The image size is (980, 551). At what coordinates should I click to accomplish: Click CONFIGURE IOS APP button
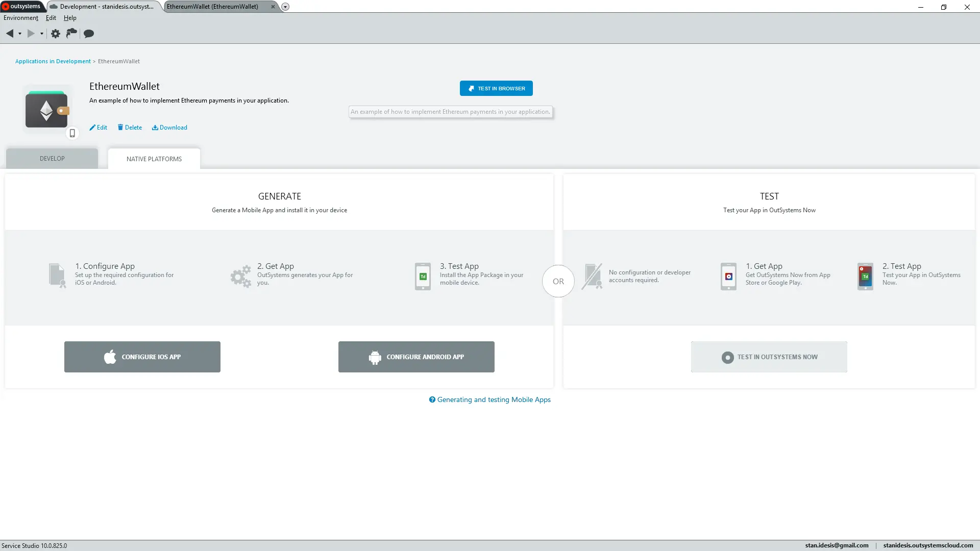142,357
